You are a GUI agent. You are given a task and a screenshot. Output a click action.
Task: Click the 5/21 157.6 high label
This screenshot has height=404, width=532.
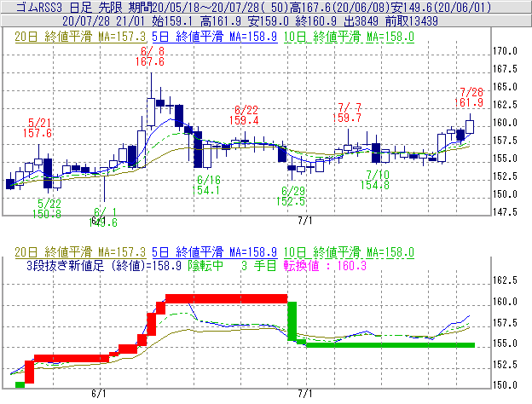point(38,128)
